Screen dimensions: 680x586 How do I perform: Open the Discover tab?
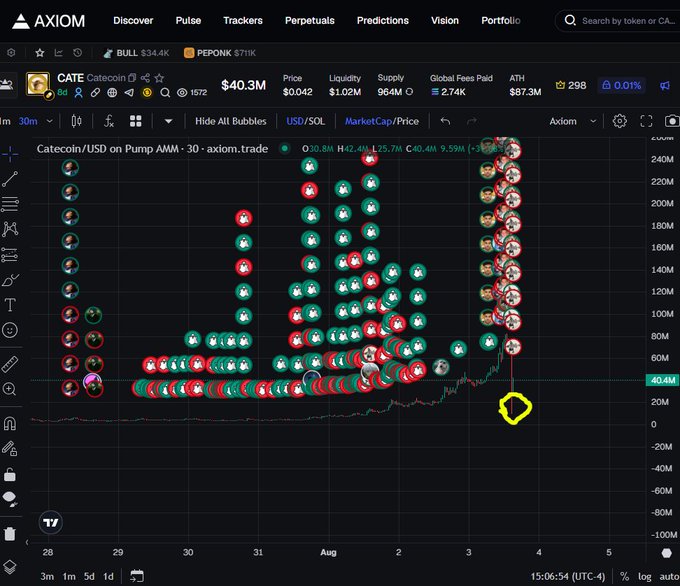tap(133, 20)
